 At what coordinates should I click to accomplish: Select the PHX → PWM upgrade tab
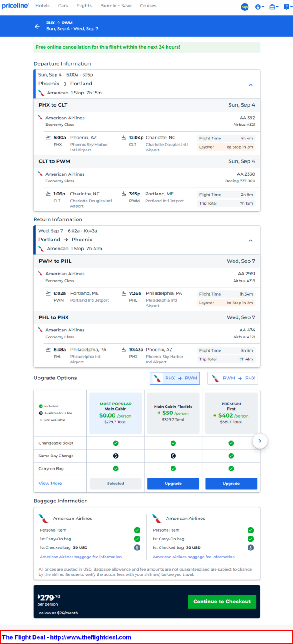pos(175,378)
